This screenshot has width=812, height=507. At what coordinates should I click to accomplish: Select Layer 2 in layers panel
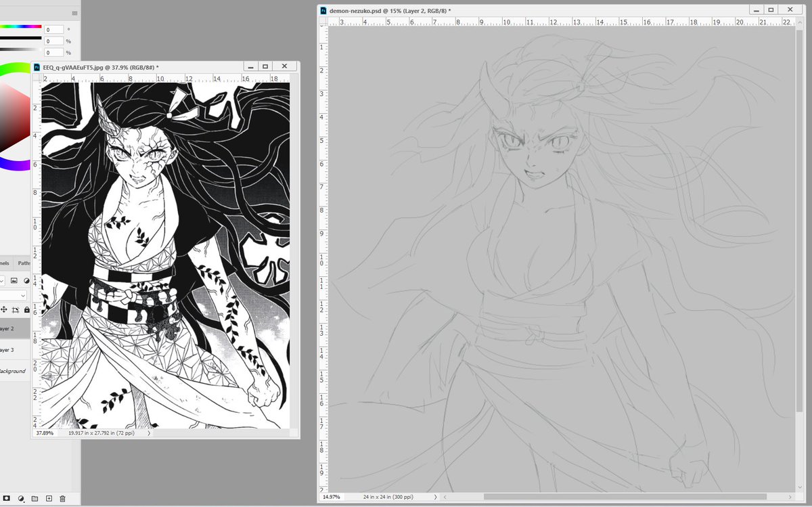(x=15, y=328)
